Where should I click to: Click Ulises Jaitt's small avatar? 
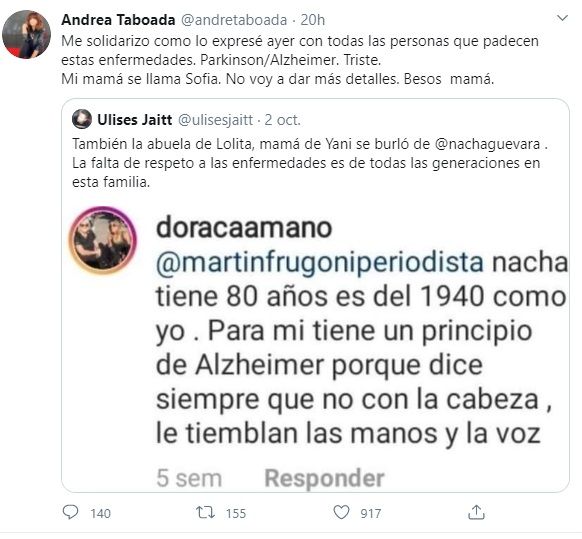tap(82, 119)
